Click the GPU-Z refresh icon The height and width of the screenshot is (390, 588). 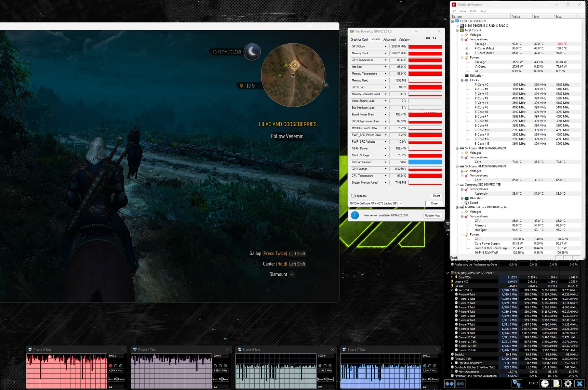point(434,38)
